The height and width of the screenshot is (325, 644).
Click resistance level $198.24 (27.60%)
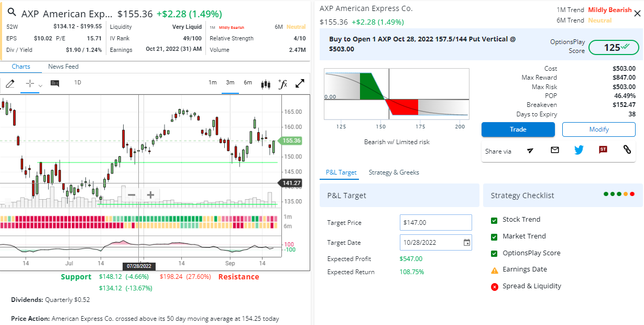[185, 277]
